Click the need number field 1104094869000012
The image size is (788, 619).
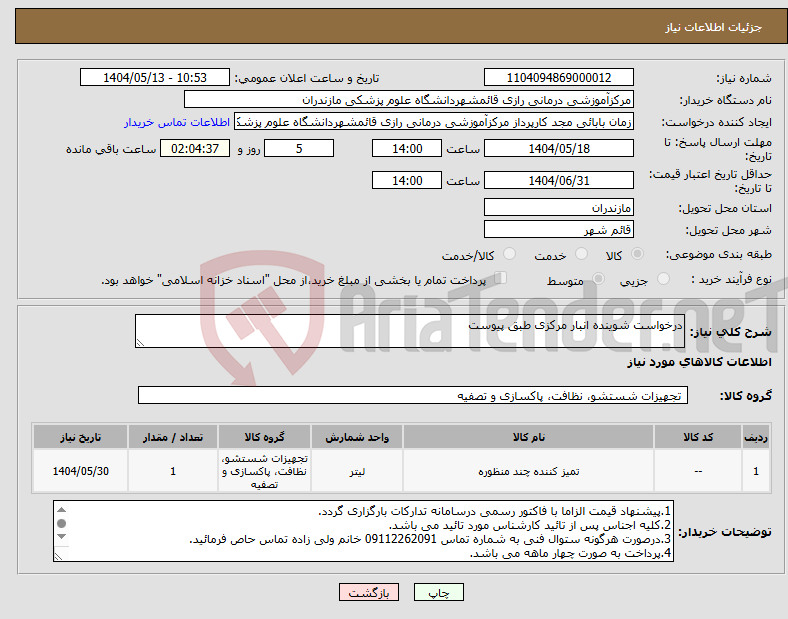tap(559, 77)
